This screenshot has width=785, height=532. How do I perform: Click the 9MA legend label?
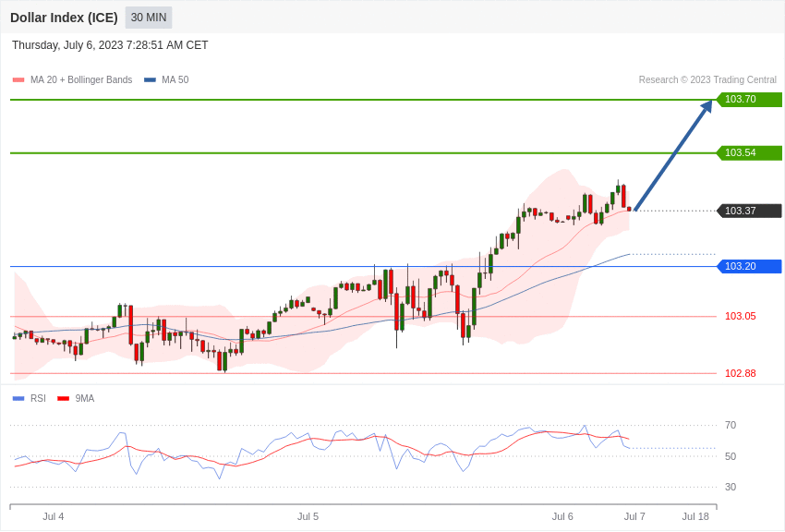pos(85,398)
